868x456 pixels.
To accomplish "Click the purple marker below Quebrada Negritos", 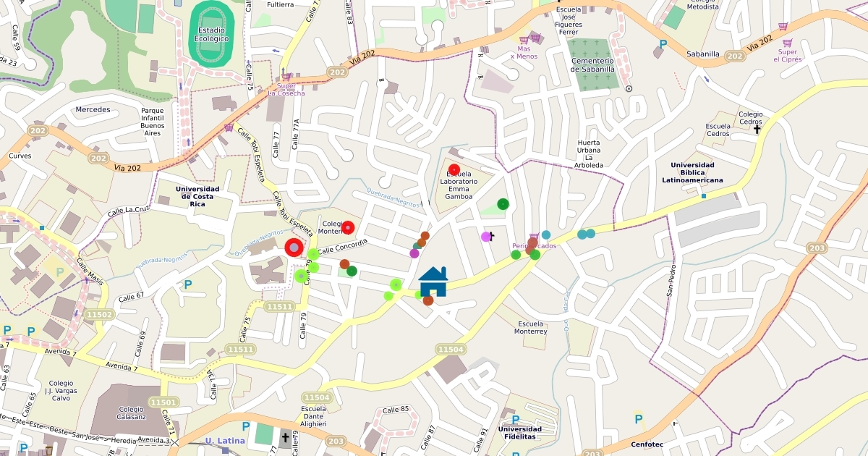I will coord(414,253).
